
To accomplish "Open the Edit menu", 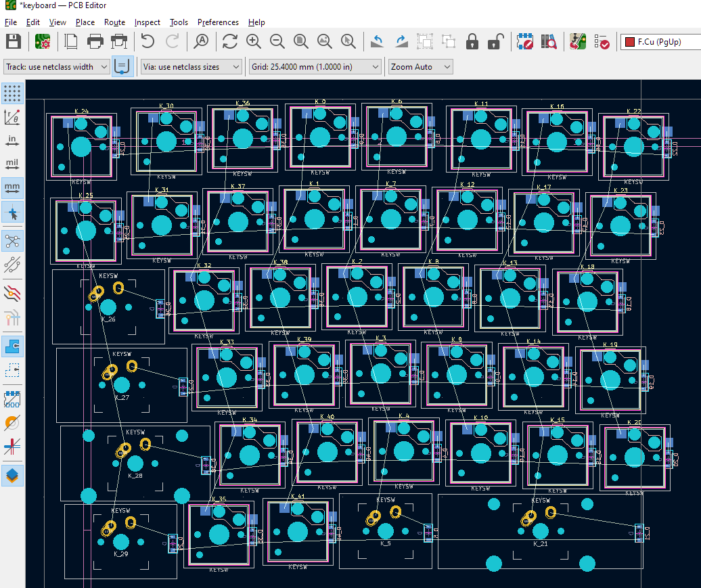I will tap(32, 22).
